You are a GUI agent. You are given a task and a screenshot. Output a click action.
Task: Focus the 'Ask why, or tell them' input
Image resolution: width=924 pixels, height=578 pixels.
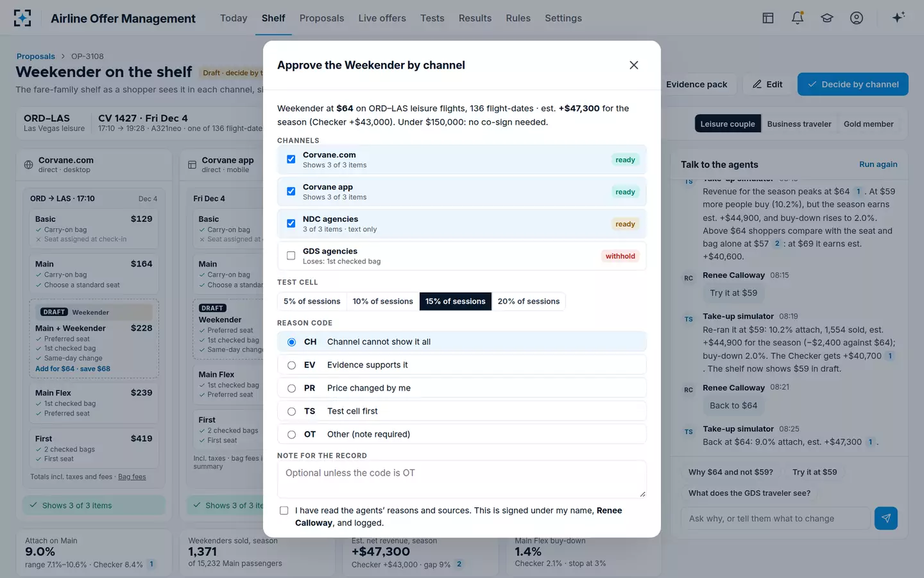pyautogui.click(x=775, y=518)
